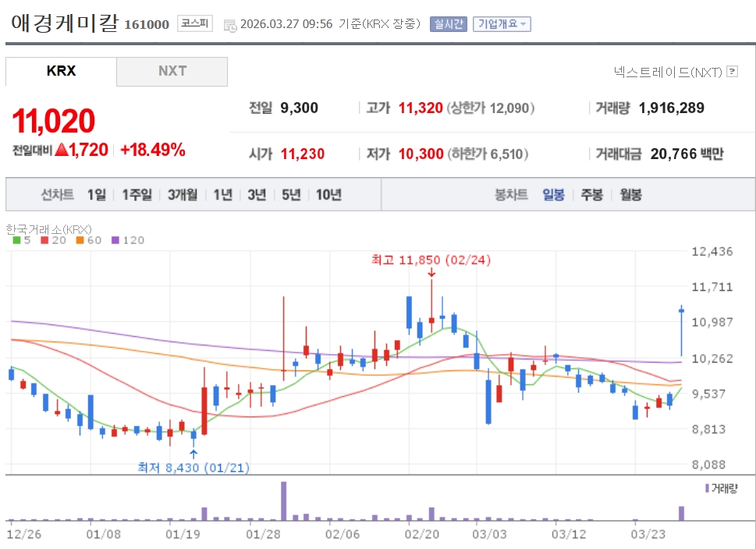The height and width of the screenshot is (549, 756).
Task: Click the 거래량 volume legend label
Action: pyautogui.click(x=722, y=488)
